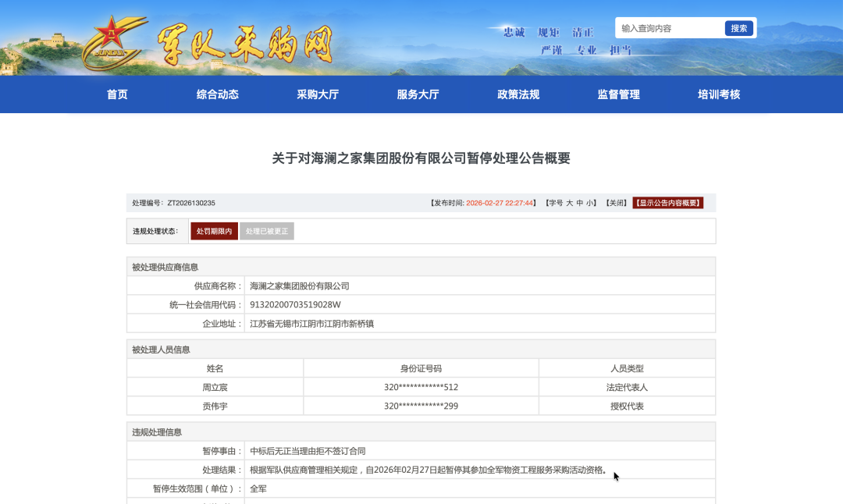The image size is (843, 504).
Task: Set font size to 中 (medium)
Action: click(x=580, y=203)
